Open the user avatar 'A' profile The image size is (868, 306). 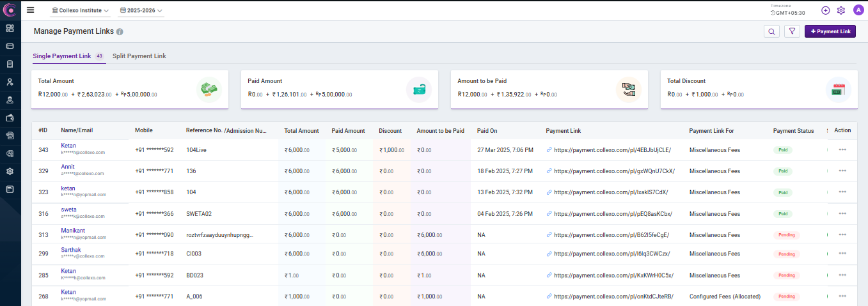coord(858,10)
